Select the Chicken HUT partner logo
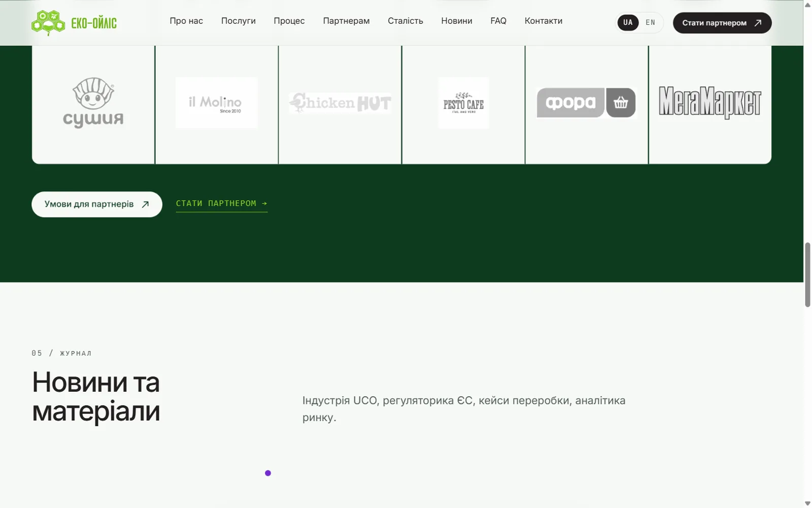Viewport: 812px width, 508px height. click(340, 103)
